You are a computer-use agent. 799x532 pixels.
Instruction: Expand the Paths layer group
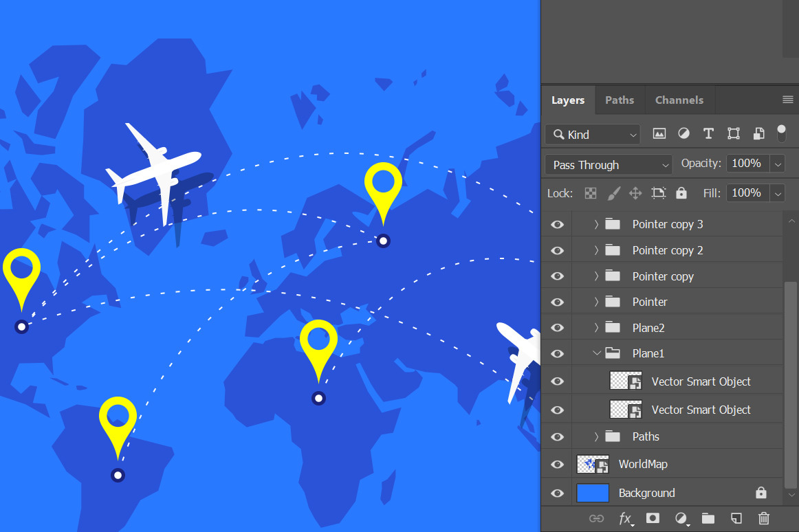coord(596,436)
